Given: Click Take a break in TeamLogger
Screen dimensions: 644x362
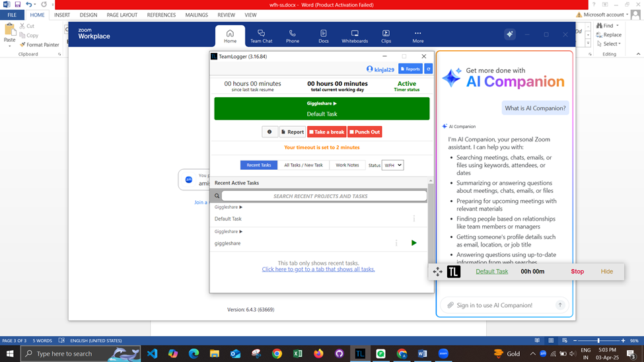Looking at the screenshot, I should tap(327, 132).
